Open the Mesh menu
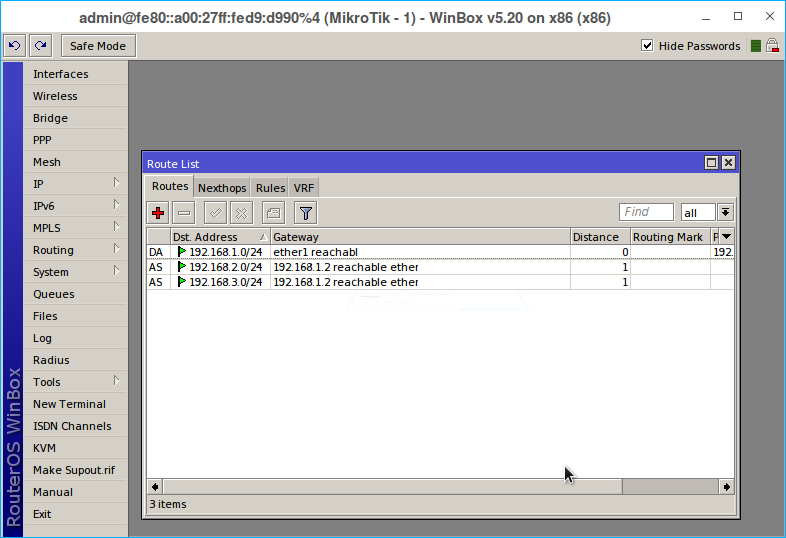This screenshot has height=538, width=786. click(x=76, y=162)
